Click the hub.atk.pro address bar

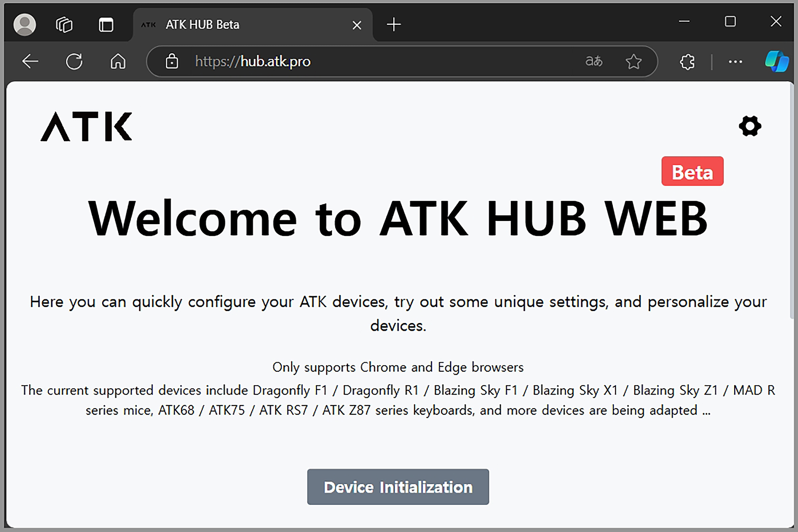tap(359, 61)
